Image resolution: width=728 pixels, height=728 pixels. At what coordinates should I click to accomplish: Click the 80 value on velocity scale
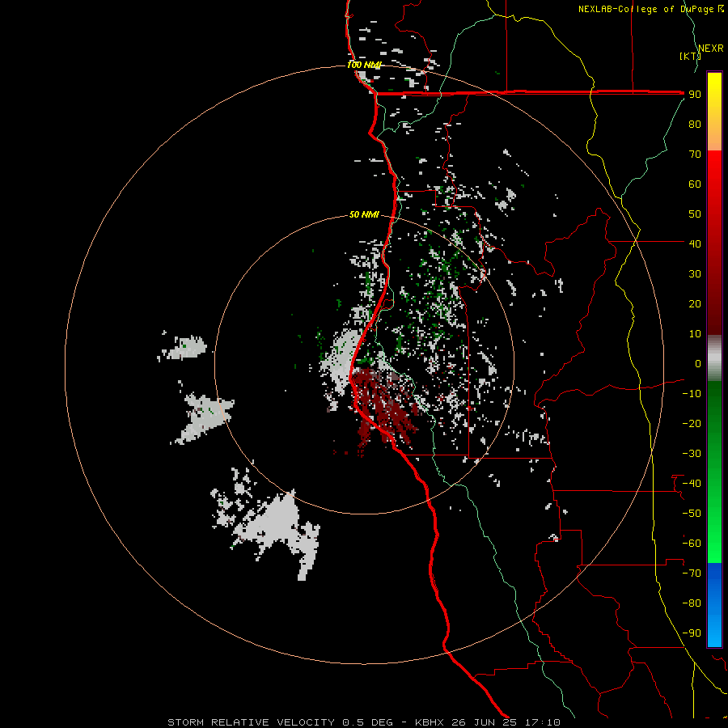[695, 124]
